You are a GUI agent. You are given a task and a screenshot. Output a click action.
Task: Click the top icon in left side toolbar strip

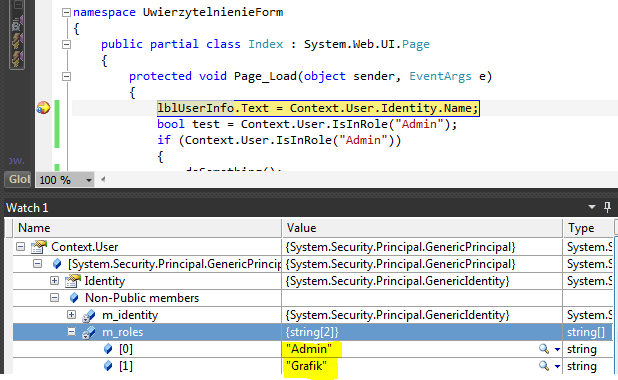click(x=18, y=5)
